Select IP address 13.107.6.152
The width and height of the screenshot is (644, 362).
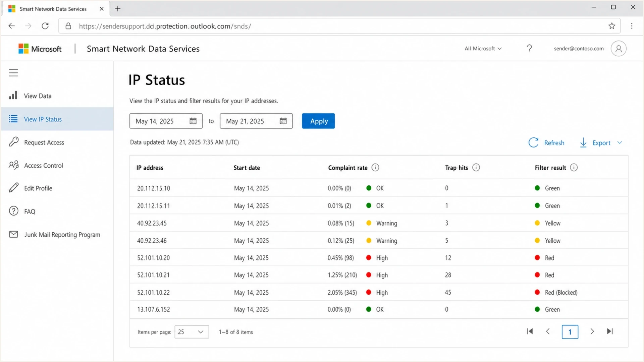(x=154, y=309)
